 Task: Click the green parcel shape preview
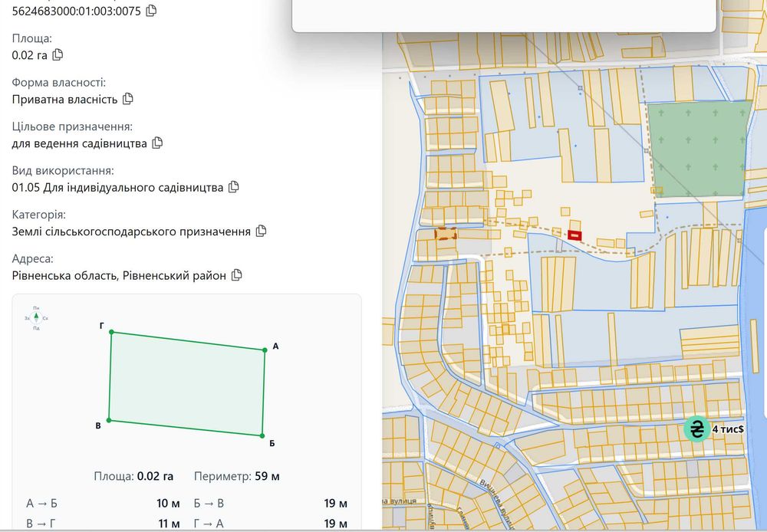pos(187,384)
